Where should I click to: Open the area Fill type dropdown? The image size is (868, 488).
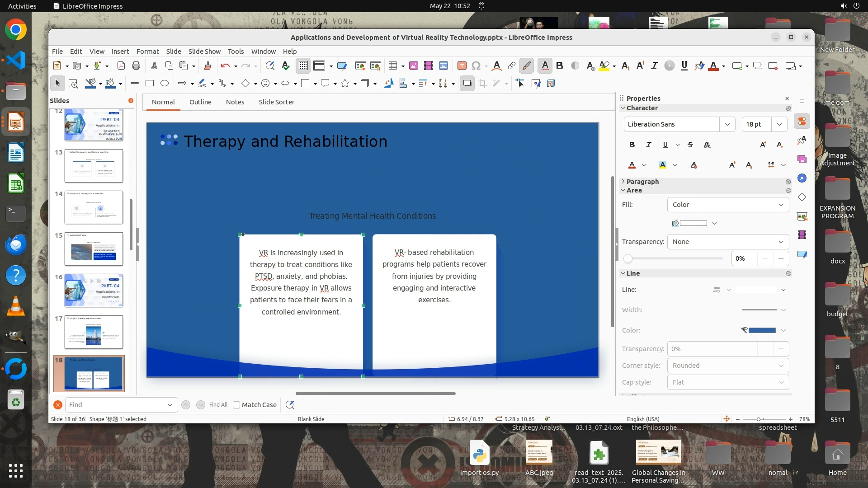tap(727, 205)
